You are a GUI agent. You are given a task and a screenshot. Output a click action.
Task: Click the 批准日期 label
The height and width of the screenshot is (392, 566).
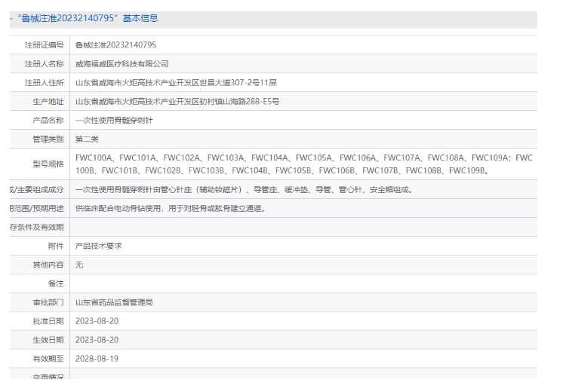(x=48, y=321)
